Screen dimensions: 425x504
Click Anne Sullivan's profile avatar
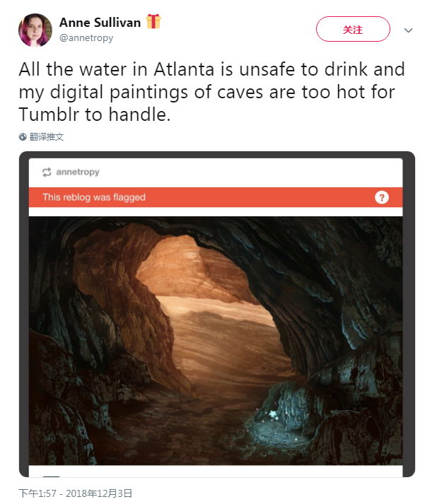click(x=35, y=30)
